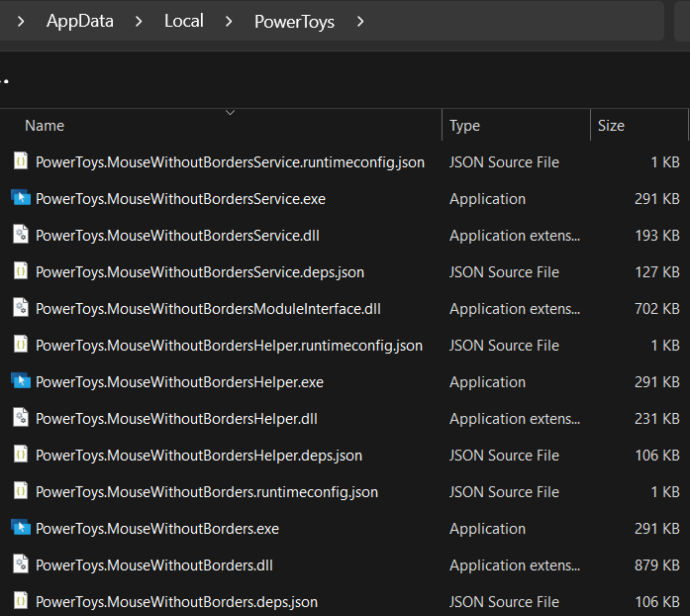Select file PowerToys.MouseWithoutBordersService.exe
Image resolution: width=690 pixels, height=616 pixels.
pyautogui.click(x=180, y=199)
